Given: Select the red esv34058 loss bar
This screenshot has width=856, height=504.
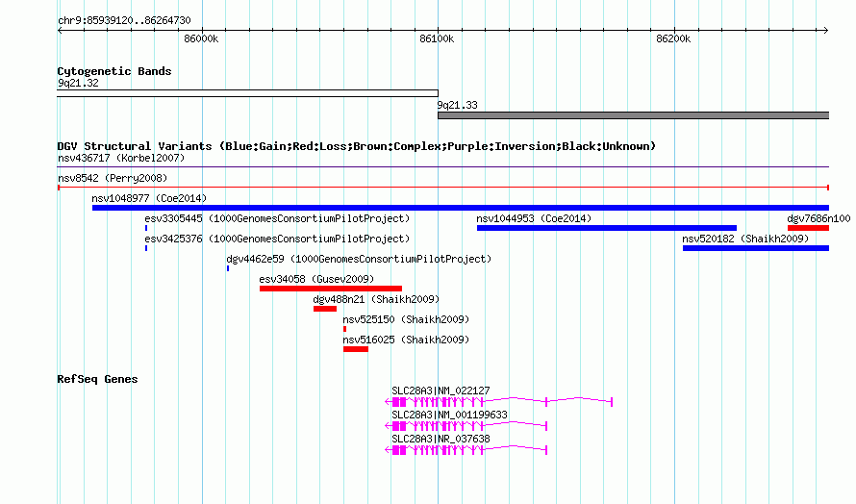Looking at the screenshot, I should click(x=331, y=289).
